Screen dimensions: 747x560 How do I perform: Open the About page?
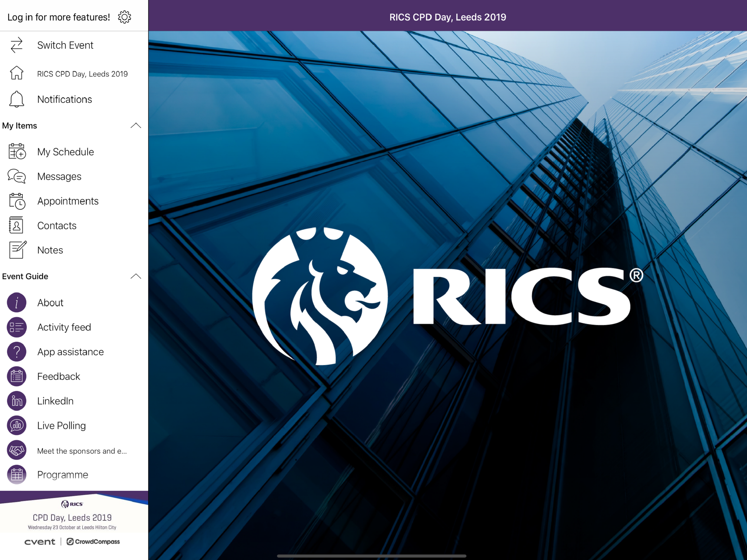coord(74,302)
